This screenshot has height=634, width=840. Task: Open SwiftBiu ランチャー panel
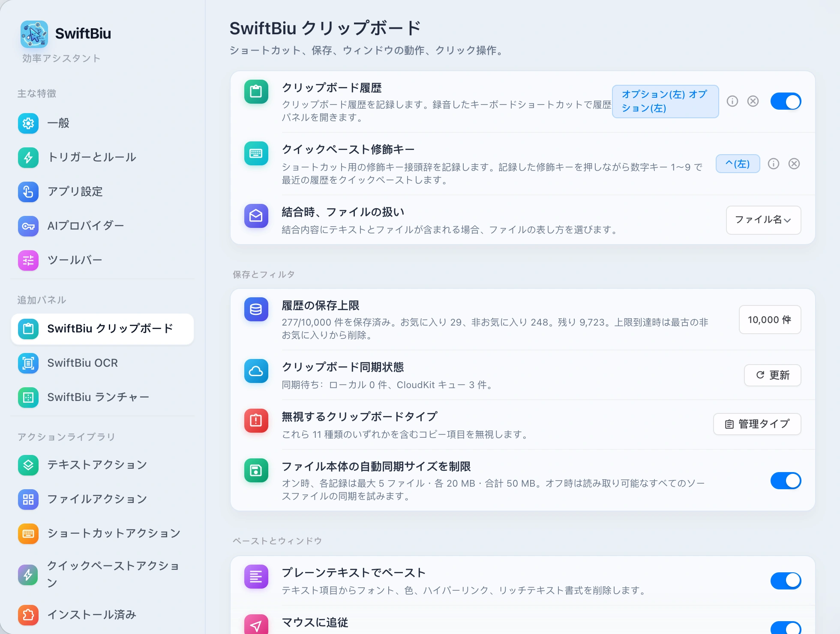point(102,398)
